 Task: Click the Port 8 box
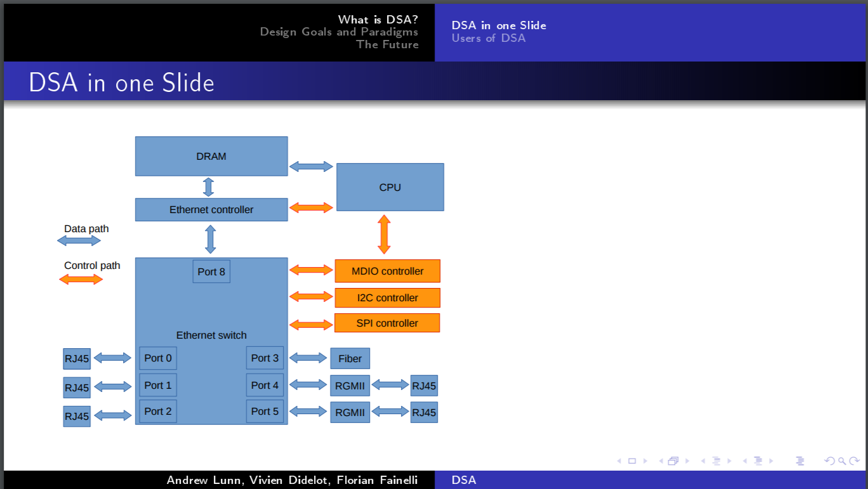[211, 271]
